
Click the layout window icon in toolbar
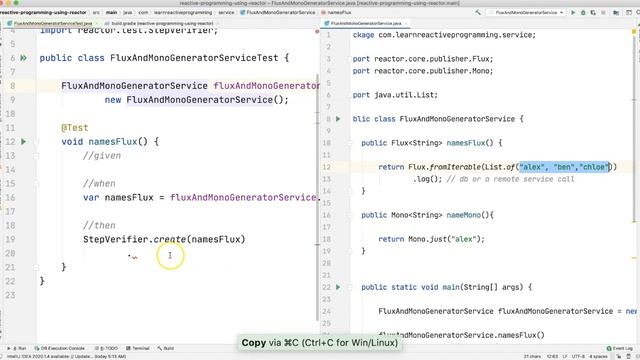click(629, 13)
